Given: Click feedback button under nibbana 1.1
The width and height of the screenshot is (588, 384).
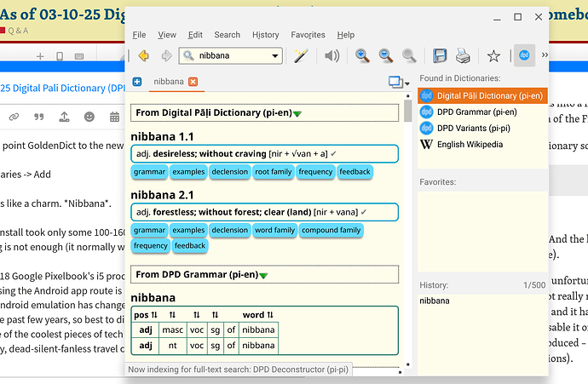Looking at the screenshot, I should coord(355,172).
